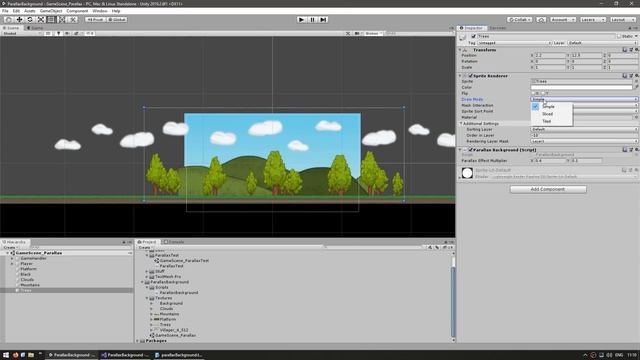640x360 pixels.
Task: Click the Trees GameObject icon in Inspector
Action: pyautogui.click(x=462, y=38)
